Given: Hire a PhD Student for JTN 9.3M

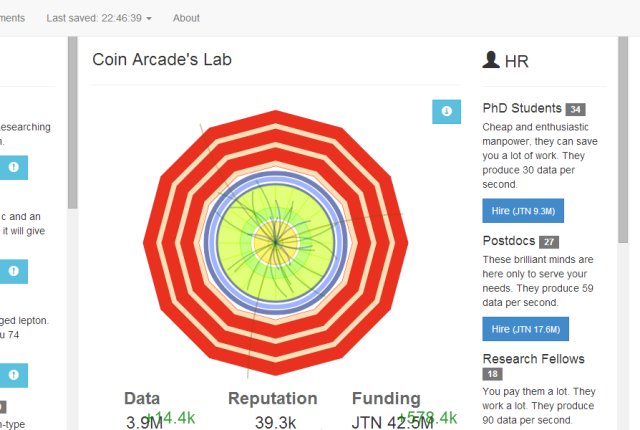Looking at the screenshot, I should pos(523,211).
